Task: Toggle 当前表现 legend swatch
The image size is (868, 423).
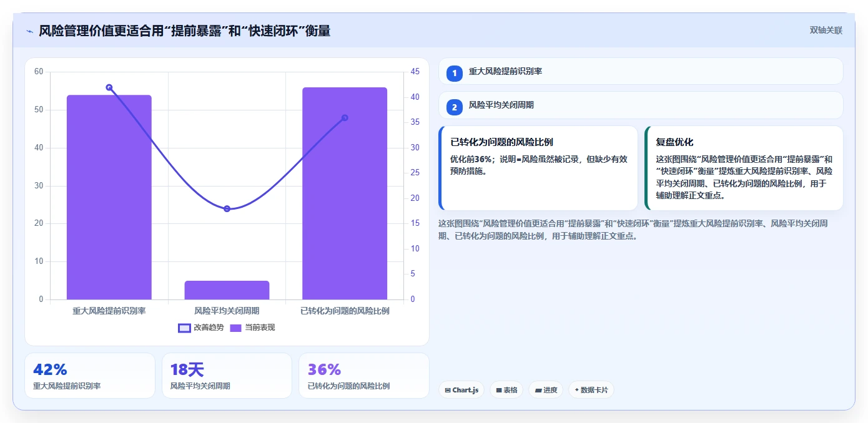Action: (235, 328)
